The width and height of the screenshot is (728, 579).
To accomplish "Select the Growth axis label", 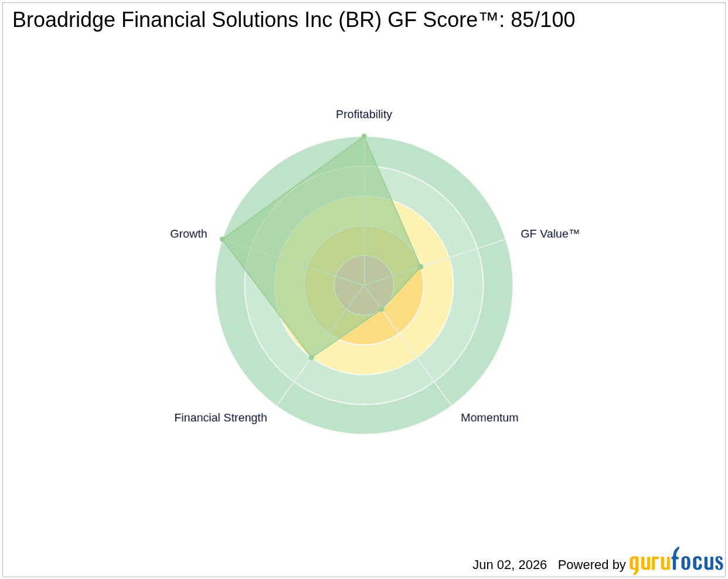I will [x=189, y=234].
